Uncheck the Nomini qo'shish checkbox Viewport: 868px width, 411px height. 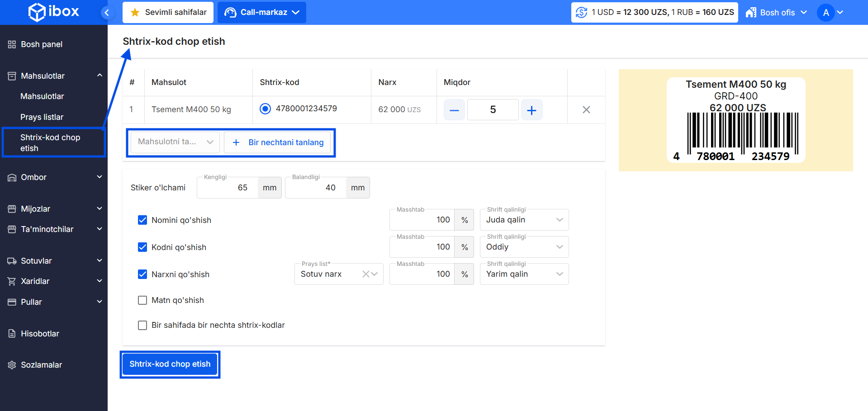coord(142,220)
